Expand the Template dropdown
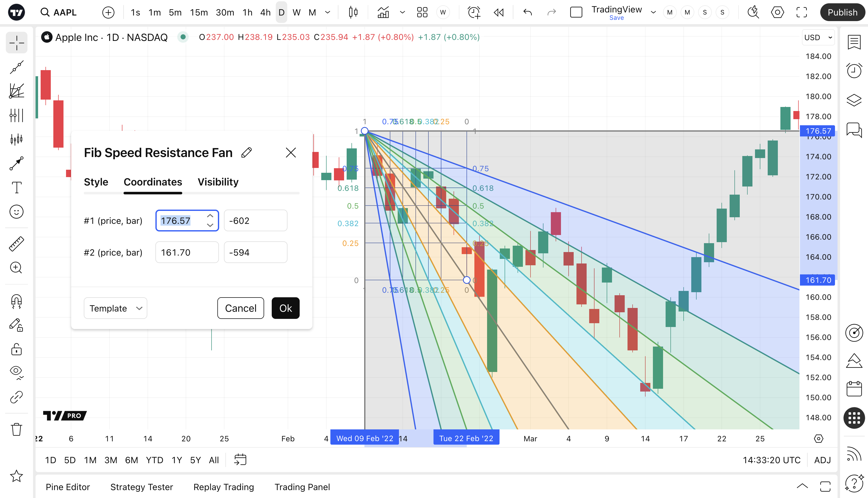Screen dimensions: 868x498 coord(115,308)
